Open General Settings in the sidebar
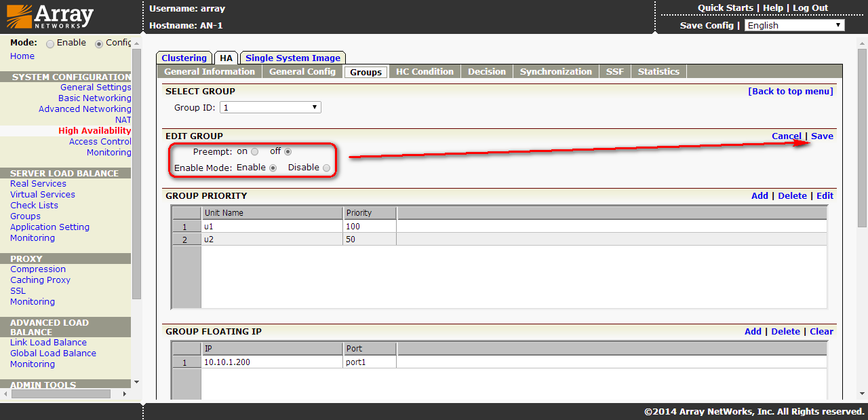868x420 pixels. 96,87
